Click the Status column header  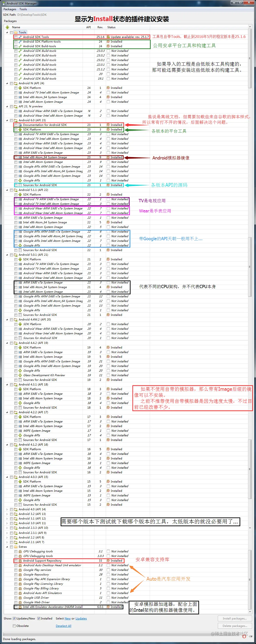(128, 27)
